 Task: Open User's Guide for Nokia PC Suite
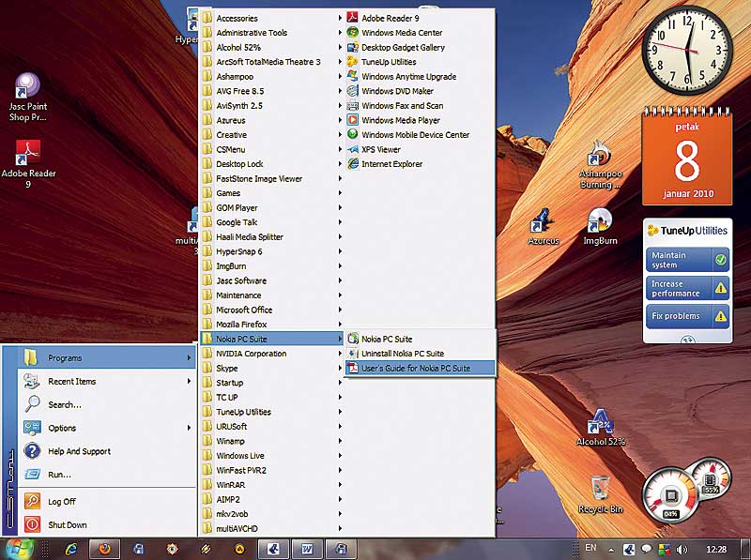pos(420,368)
